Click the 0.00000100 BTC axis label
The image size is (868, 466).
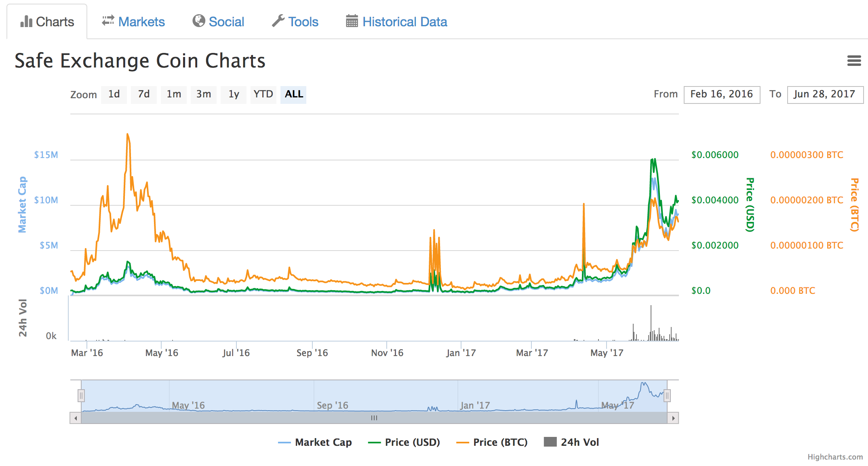coord(807,246)
